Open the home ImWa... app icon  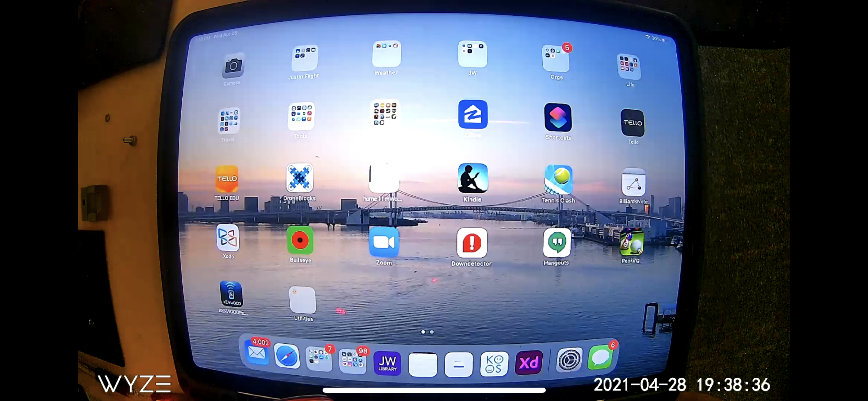pyautogui.click(x=384, y=178)
